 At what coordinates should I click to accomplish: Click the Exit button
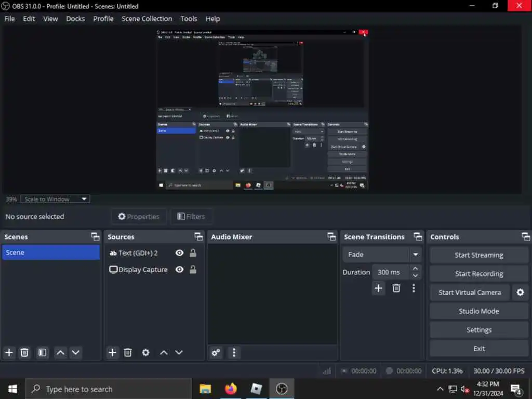tap(478, 349)
